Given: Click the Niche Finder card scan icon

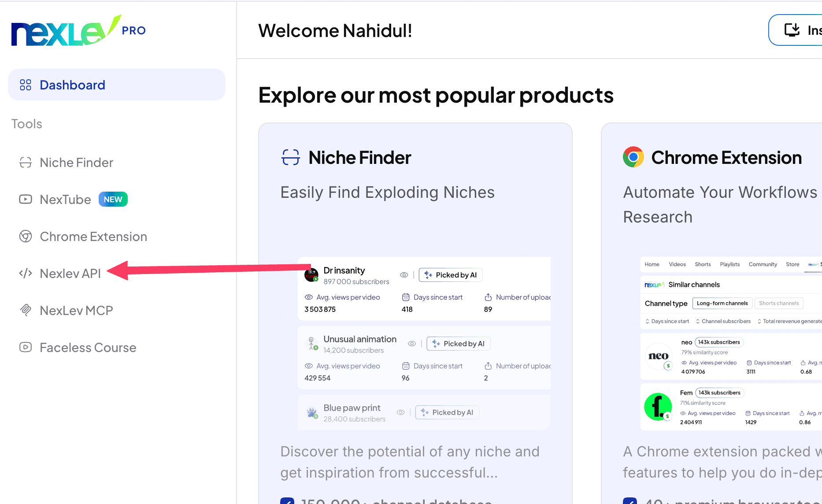Looking at the screenshot, I should (291, 157).
